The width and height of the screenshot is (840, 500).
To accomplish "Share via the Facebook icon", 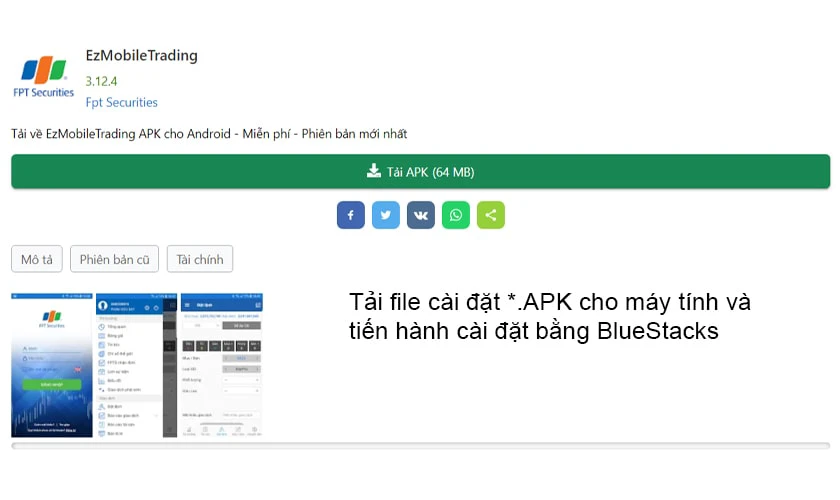I will point(351,215).
